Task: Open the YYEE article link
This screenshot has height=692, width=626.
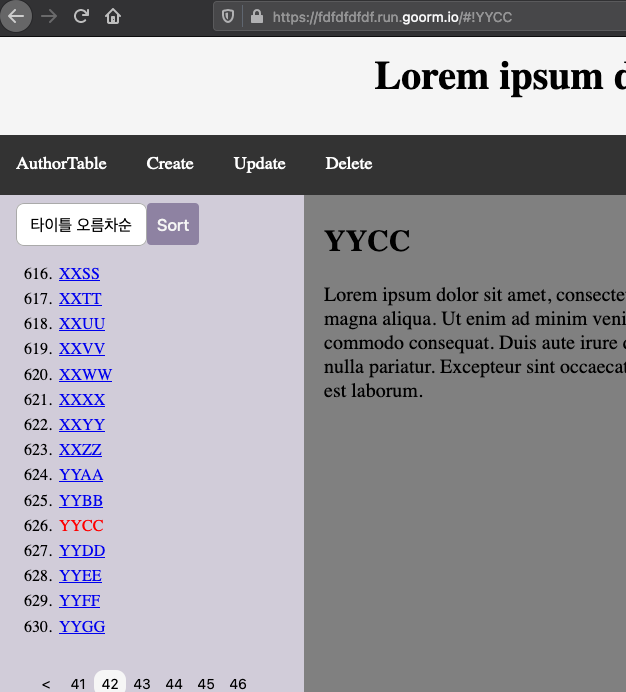Action: click(80, 576)
